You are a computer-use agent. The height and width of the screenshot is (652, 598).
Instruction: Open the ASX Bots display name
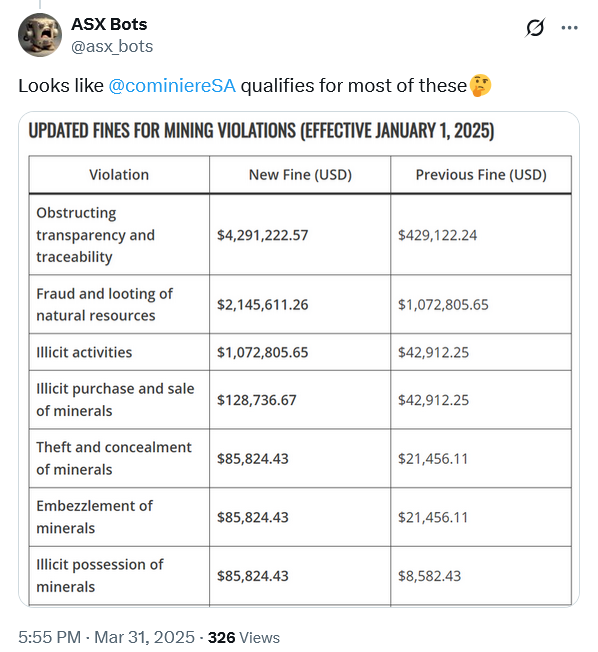pyautogui.click(x=109, y=24)
